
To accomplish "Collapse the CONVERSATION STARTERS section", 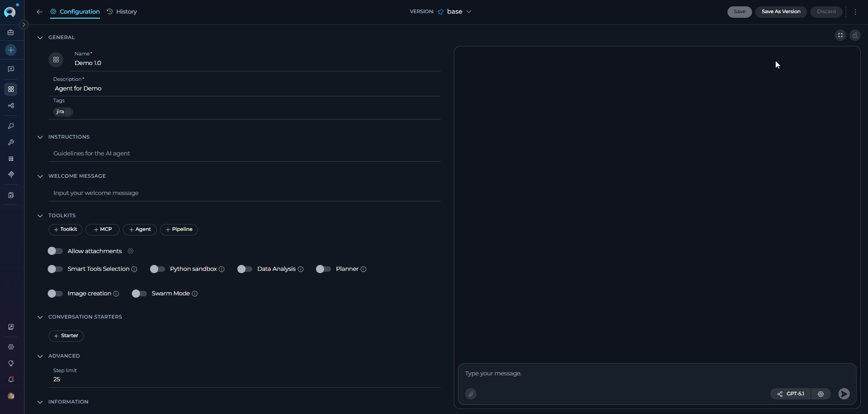I will click(x=40, y=317).
